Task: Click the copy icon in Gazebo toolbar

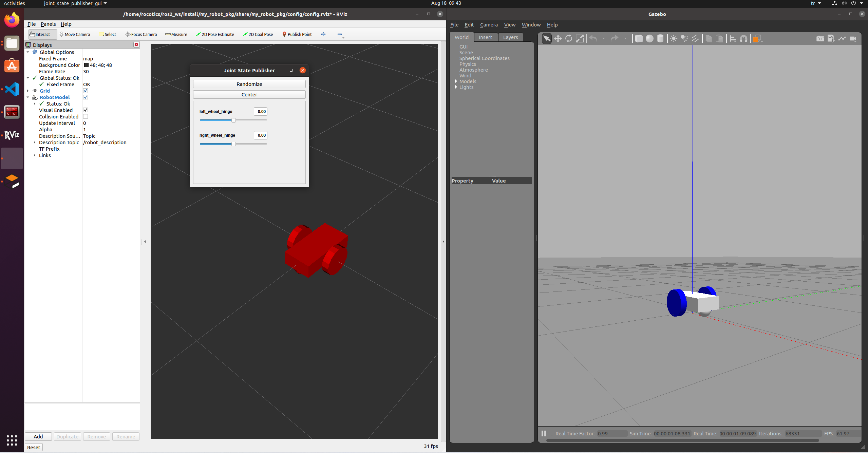Action: [709, 39]
